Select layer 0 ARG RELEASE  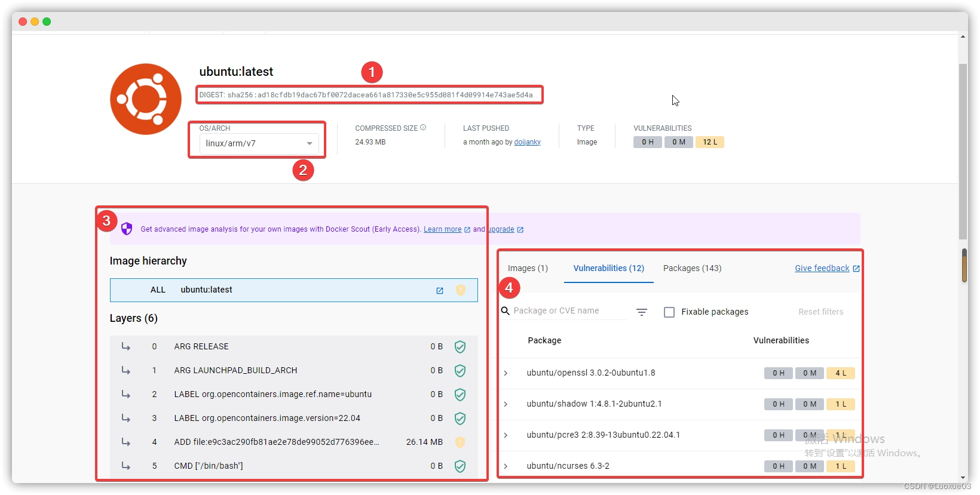coord(293,347)
